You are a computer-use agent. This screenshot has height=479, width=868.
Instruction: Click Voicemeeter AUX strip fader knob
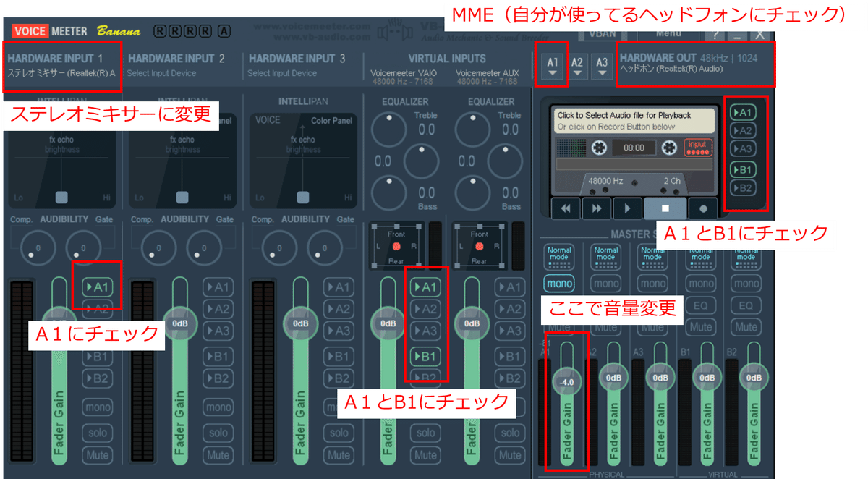coord(472,323)
